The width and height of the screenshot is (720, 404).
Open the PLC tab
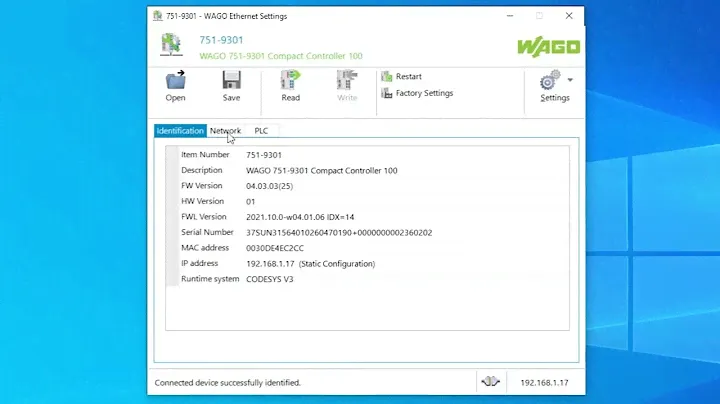(x=261, y=131)
